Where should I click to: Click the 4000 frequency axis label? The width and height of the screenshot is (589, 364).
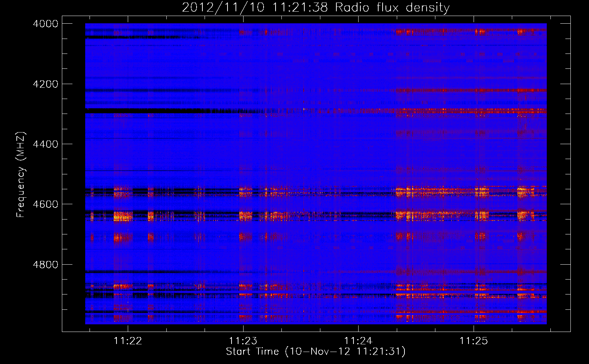point(46,24)
